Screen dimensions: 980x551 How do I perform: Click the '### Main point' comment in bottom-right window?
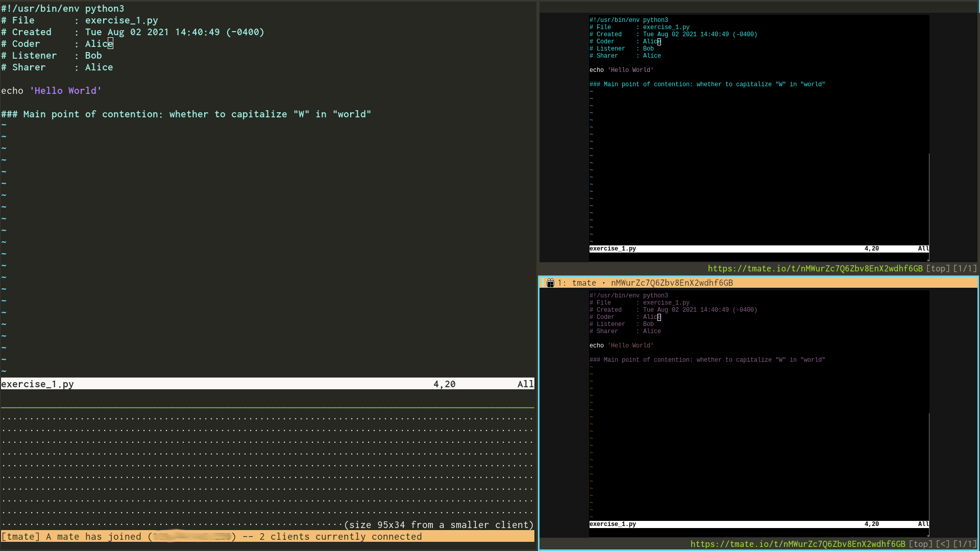click(707, 360)
